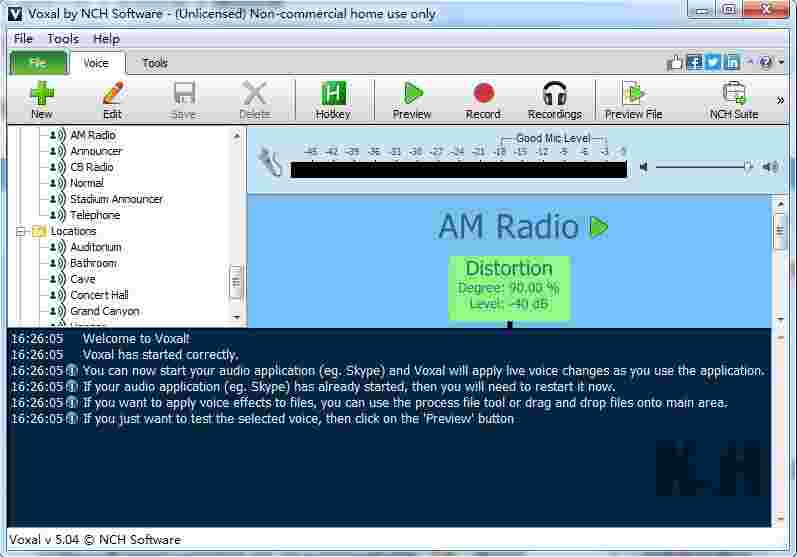Open the Edit voice tool
Image resolution: width=797 pixels, height=557 pixels.
[112, 100]
